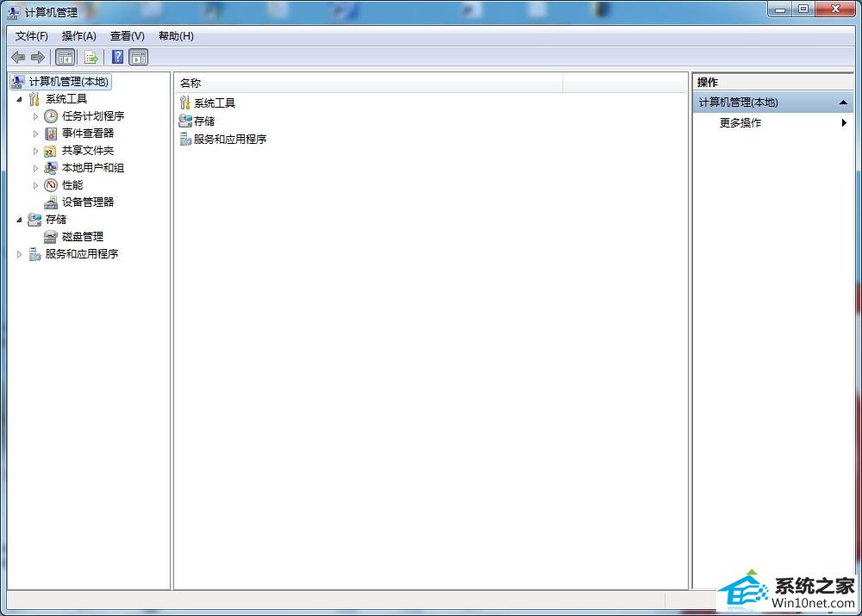This screenshot has height=616, width=862.
Task: Open the 查看(V) menu
Action: [x=127, y=36]
